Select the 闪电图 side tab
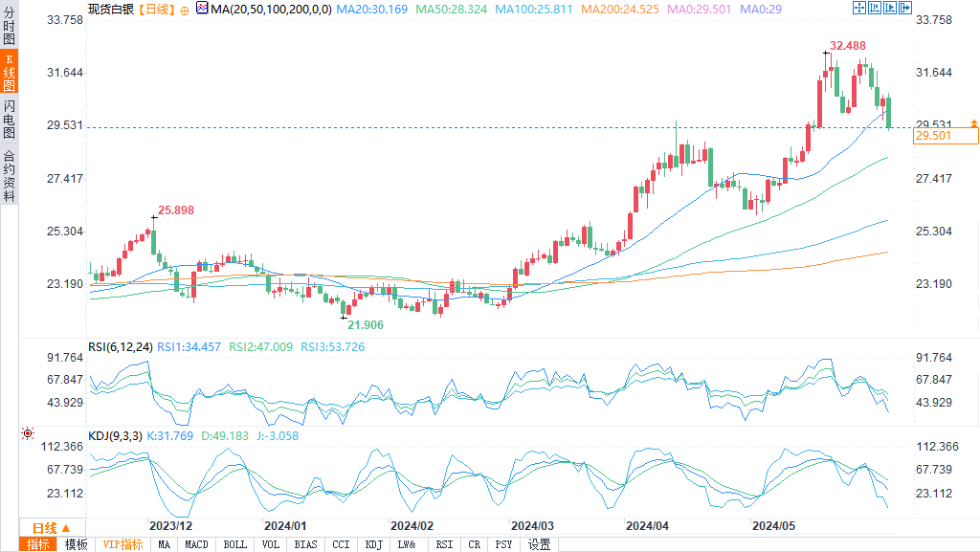The width and height of the screenshot is (980, 552). [x=9, y=119]
